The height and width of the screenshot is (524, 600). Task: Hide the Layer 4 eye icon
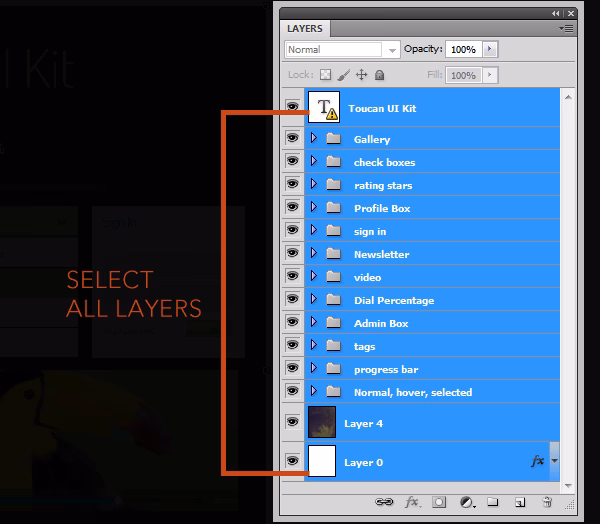[x=293, y=423]
